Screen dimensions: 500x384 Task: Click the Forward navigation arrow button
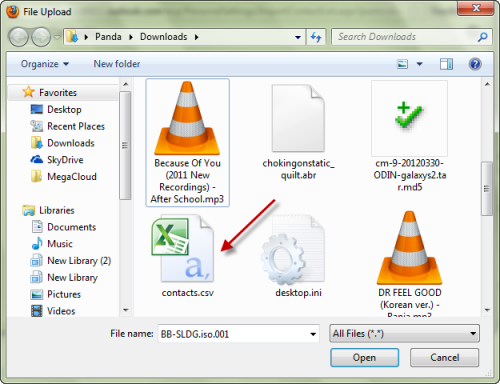[x=41, y=37]
